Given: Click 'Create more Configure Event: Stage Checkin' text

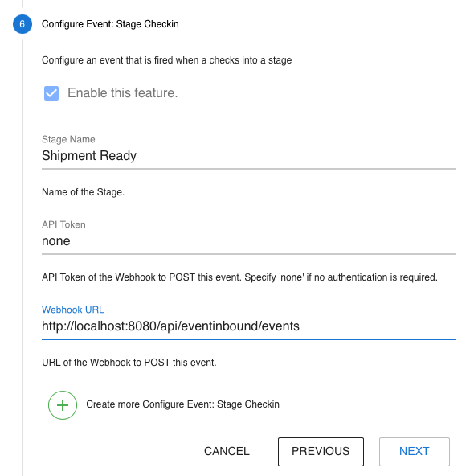Looking at the screenshot, I should point(182,404).
